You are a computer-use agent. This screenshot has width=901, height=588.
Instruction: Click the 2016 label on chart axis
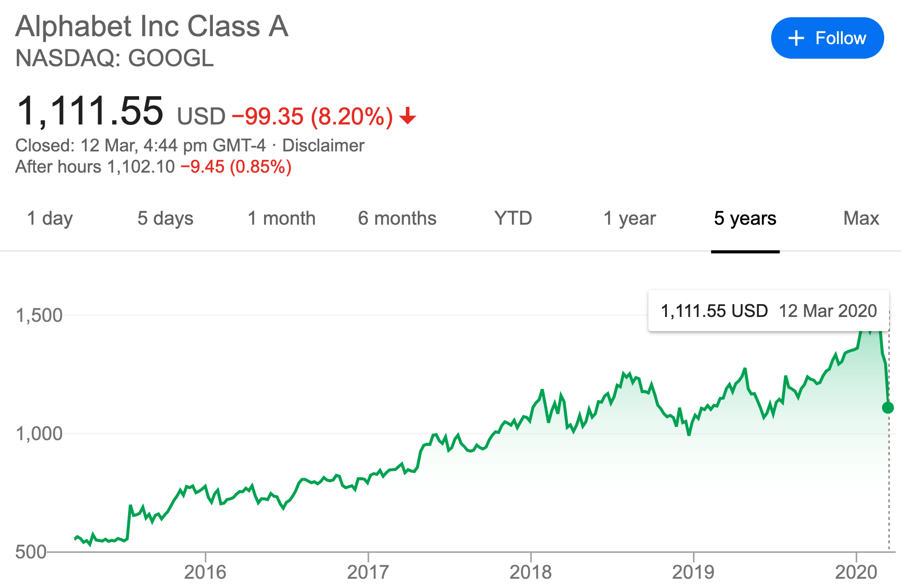coord(205,572)
